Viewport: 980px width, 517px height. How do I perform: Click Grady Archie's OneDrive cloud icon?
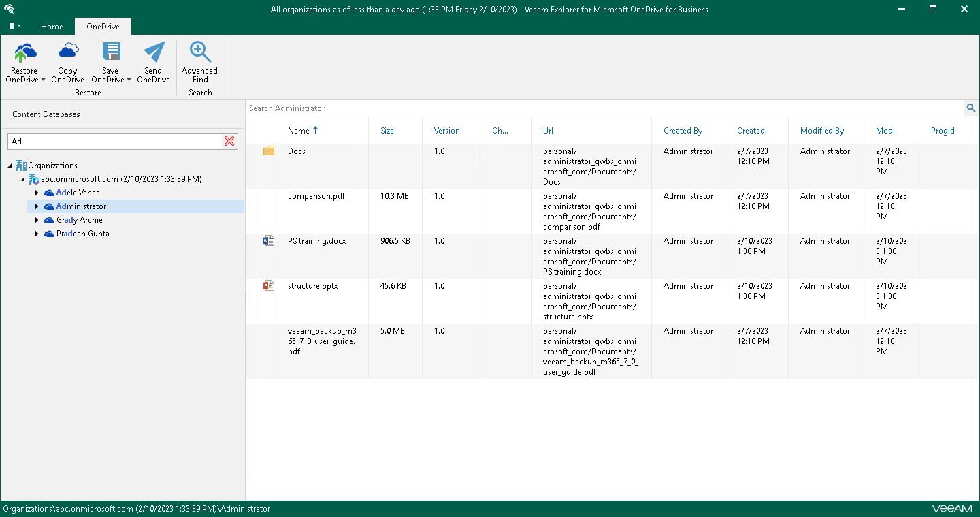tap(49, 220)
